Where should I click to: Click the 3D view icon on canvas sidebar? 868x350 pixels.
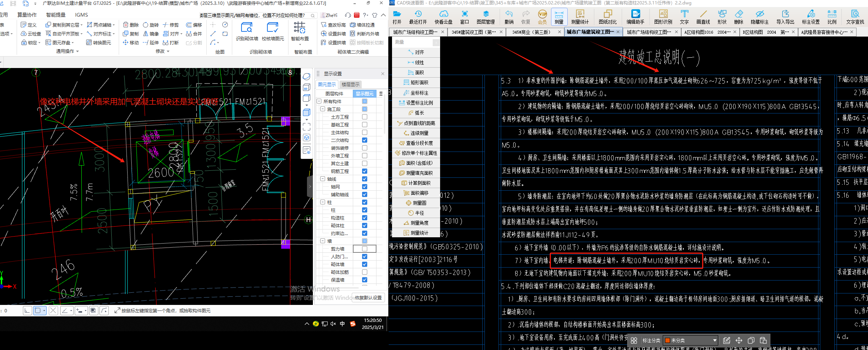307,88
